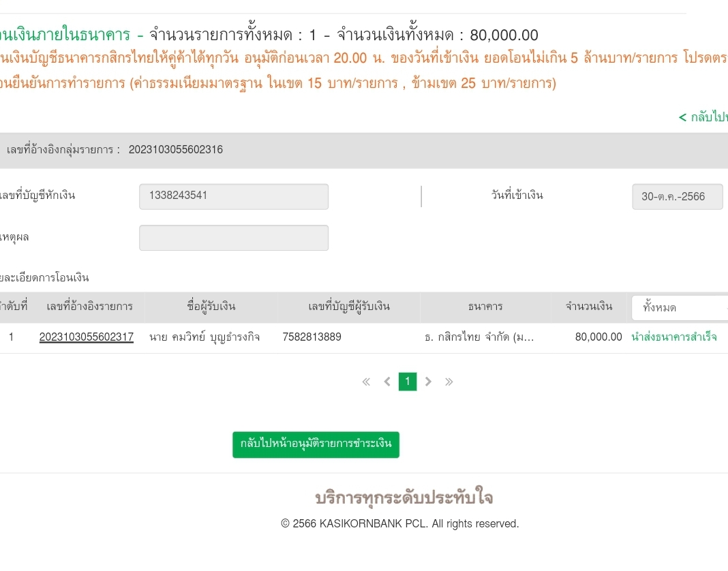Click the ธนาคาร column header
The height and width of the screenshot is (571, 728).
click(x=485, y=307)
